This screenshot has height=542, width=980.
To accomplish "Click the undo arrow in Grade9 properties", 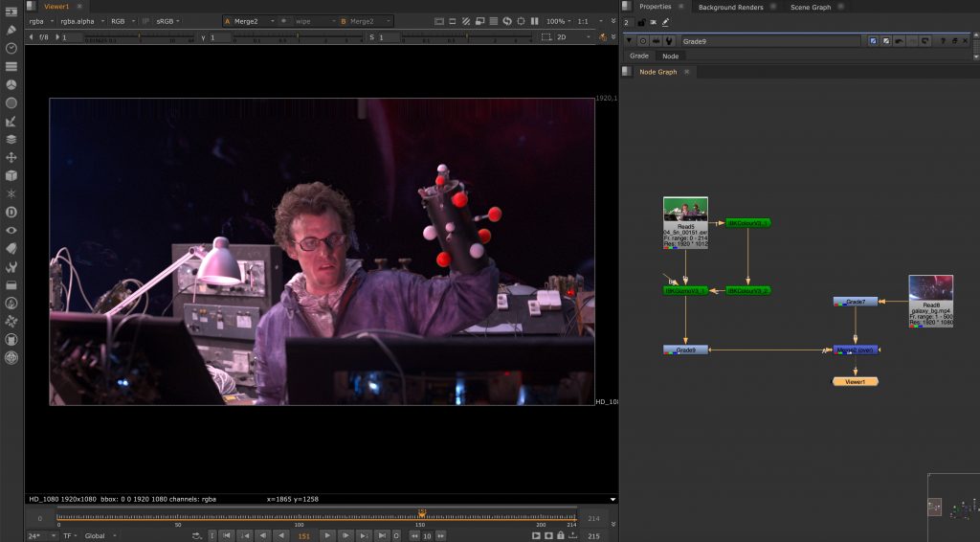I will click(899, 41).
